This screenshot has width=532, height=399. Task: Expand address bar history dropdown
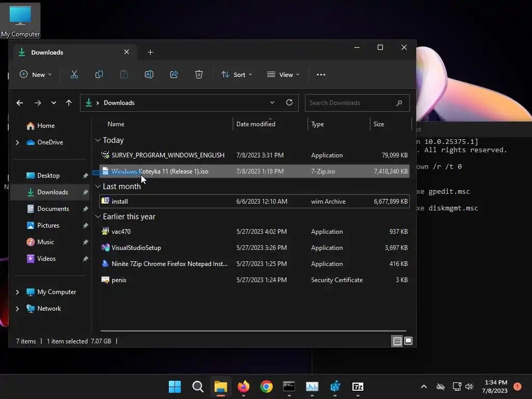(272, 102)
